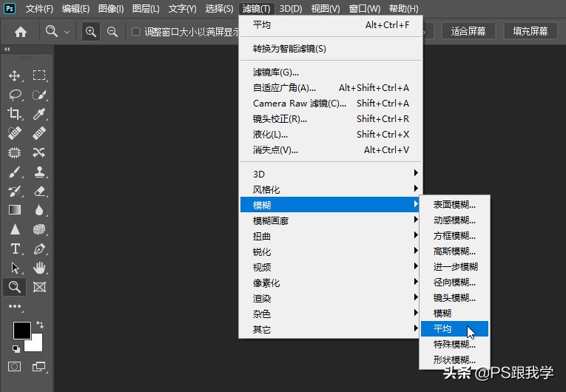The width and height of the screenshot is (566, 392).
Task: Toggle Quick Mask mode icon
Action: 15,367
